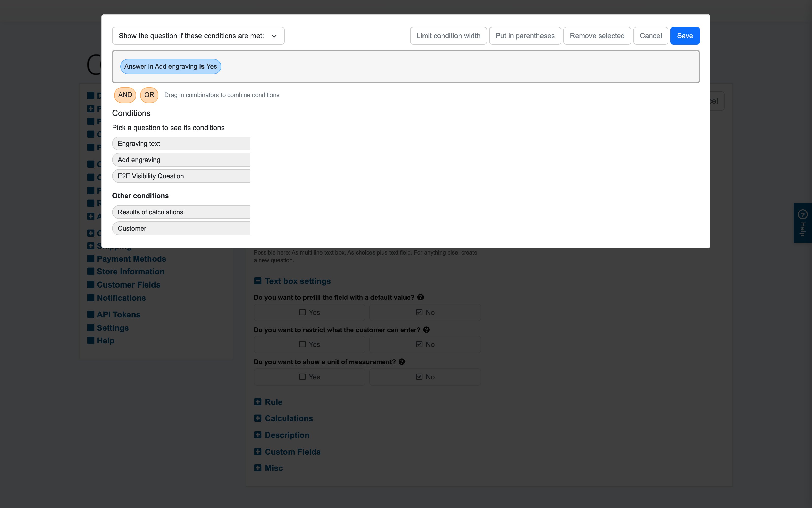Click help icon beside prefill default value
This screenshot has width=812, height=508.
(420, 297)
